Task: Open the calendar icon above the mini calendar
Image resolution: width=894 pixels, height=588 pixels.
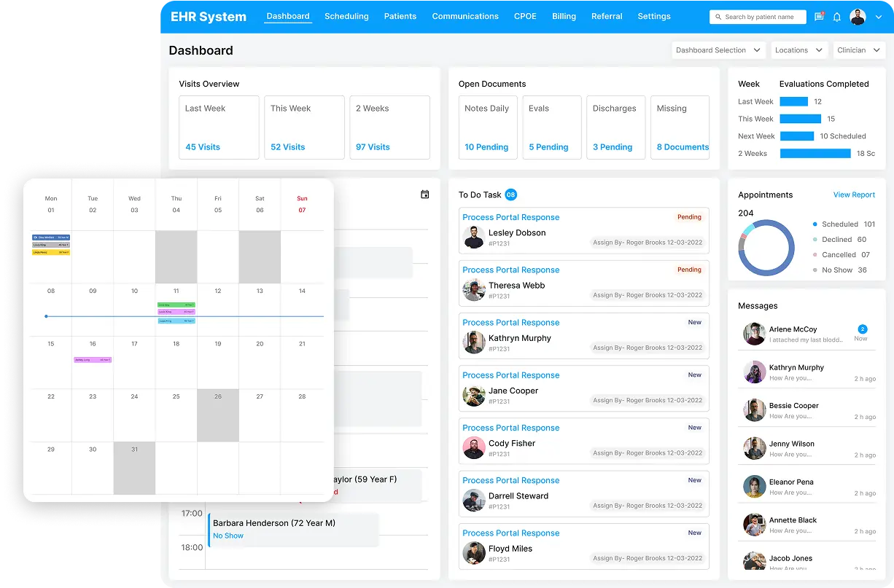Action: coord(425,195)
